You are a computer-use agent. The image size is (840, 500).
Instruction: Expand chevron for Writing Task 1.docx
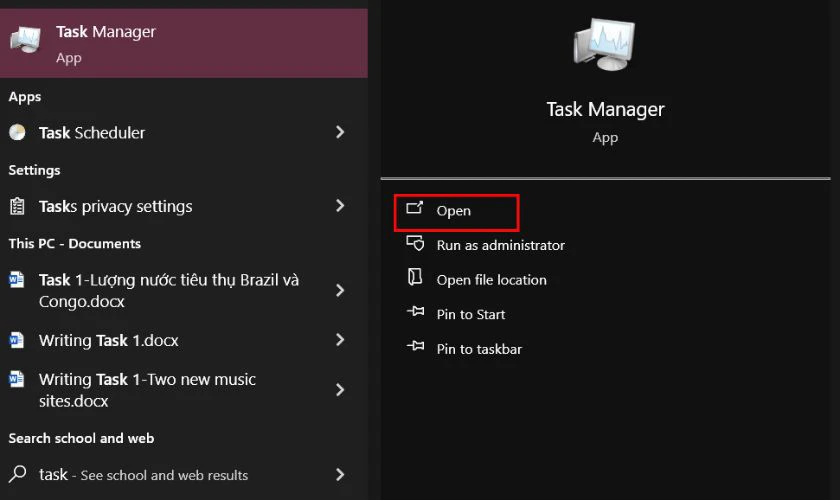tap(340, 340)
